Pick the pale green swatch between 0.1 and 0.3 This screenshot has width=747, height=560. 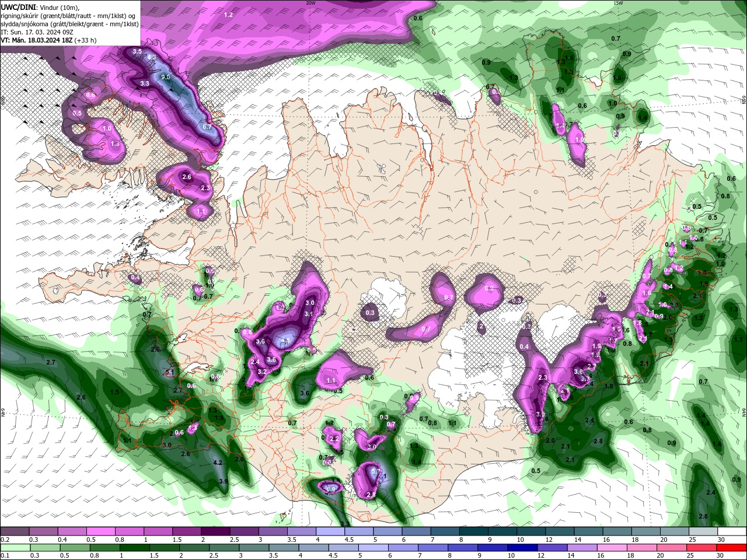click(15, 548)
